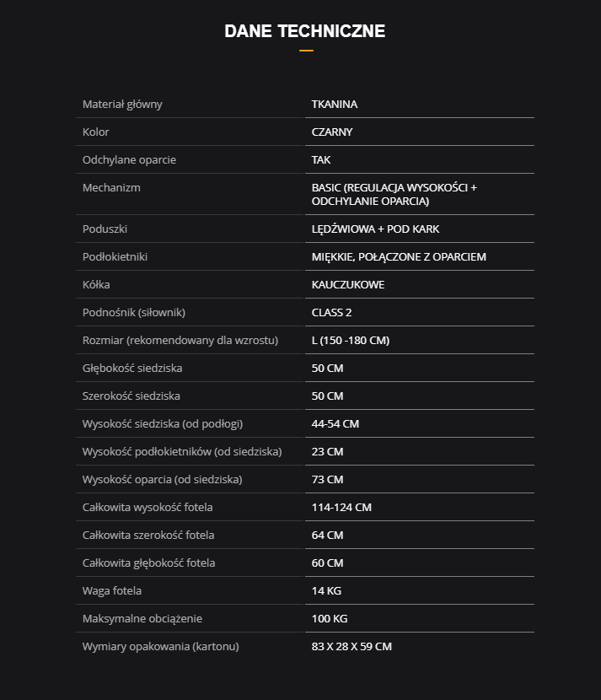601x700 pixels.
Task: Click the Głębokość siedziska label
Action: pos(132,369)
